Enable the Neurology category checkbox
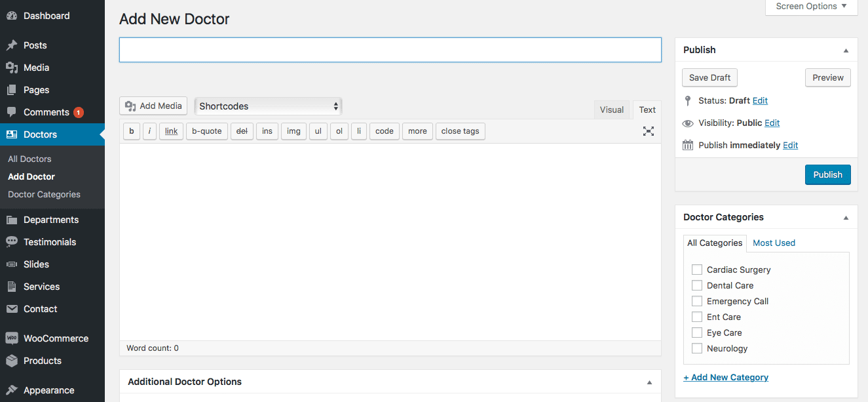The height and width of the screenshot is (402, 868). 697,348
